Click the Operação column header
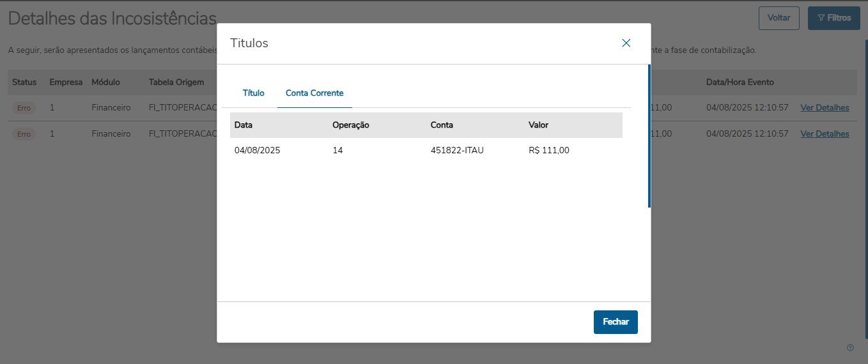The image size is (868, 364). click(x=351, y=125)
